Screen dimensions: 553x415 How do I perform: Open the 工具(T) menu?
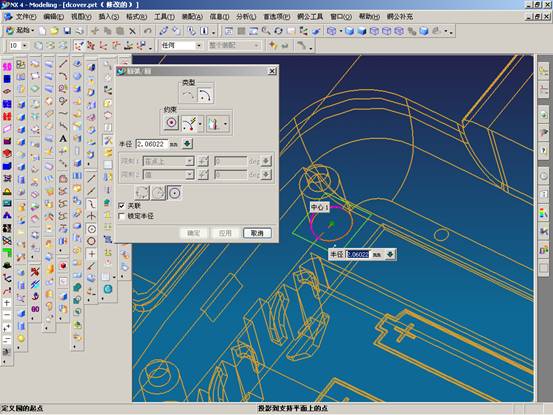[x=164, y=17]
